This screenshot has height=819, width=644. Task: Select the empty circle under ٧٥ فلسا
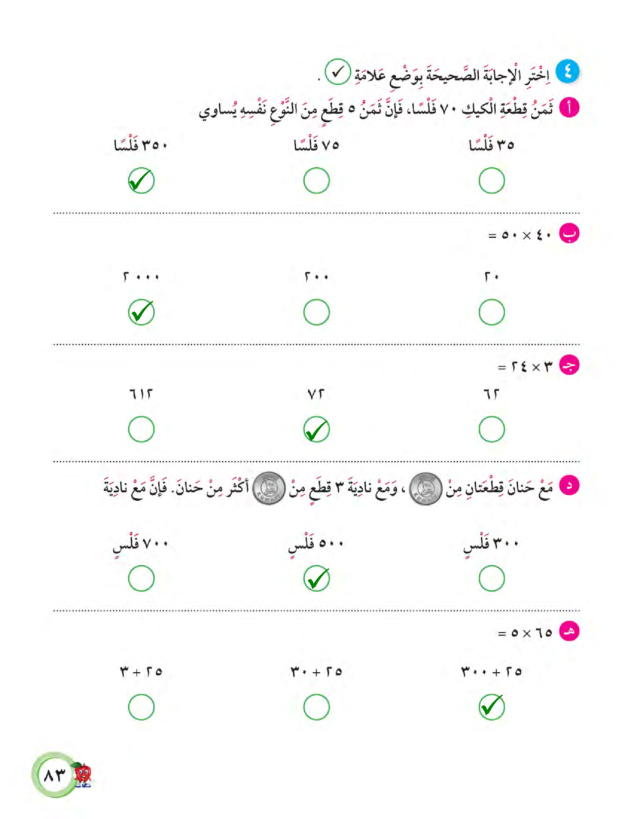point(316,181)
